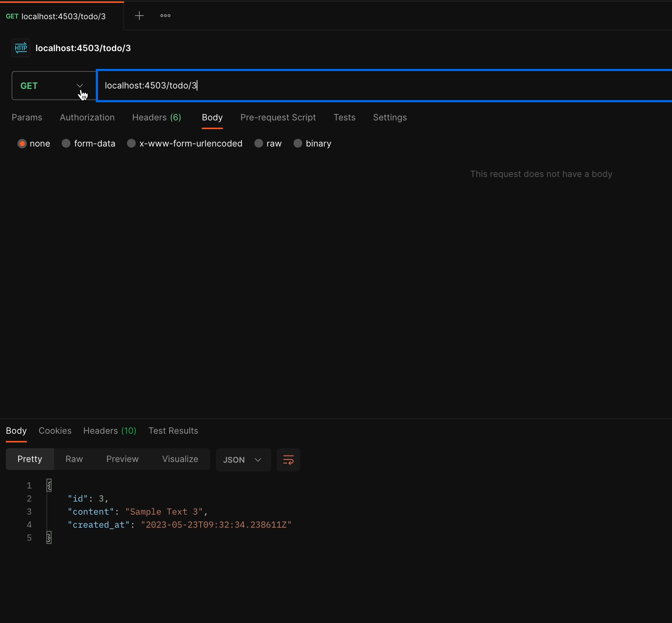Collapse the closing brace at line 5
This screenshot has height=623, width=672.
point(49,537)
